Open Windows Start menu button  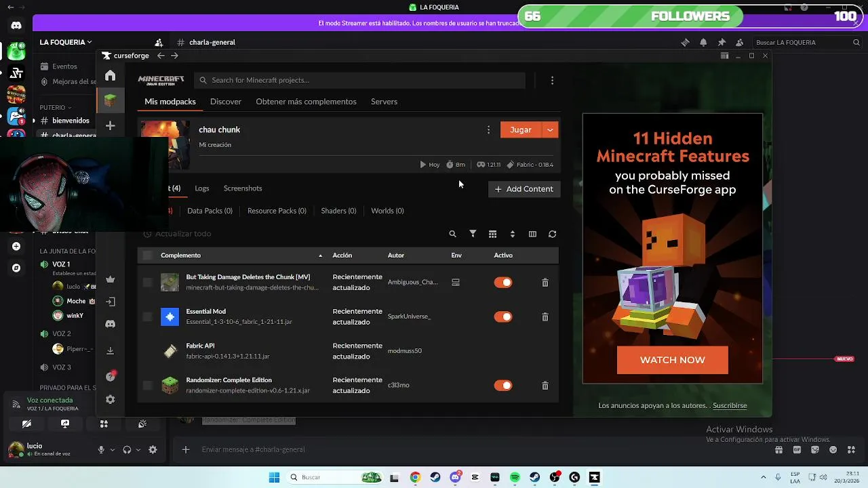coord(274,477)
